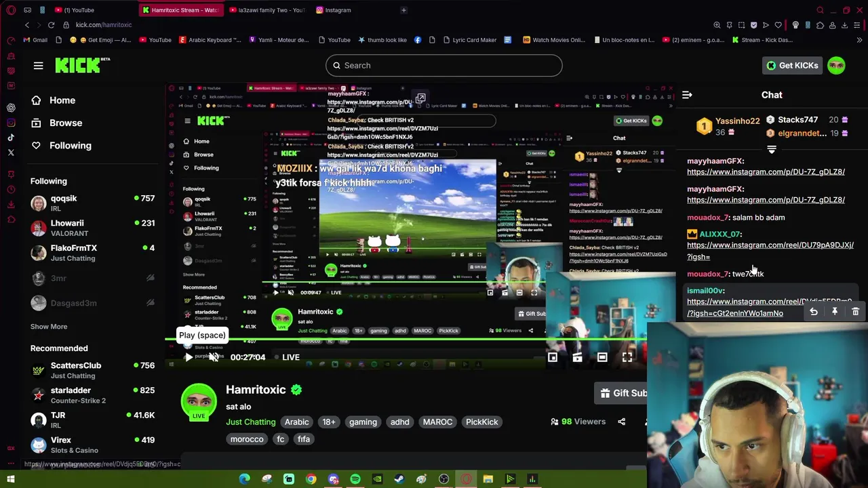Click the Kick search field
Viewport: 868px width, 488px height.
pyautogui.click(x=444, y=65)
